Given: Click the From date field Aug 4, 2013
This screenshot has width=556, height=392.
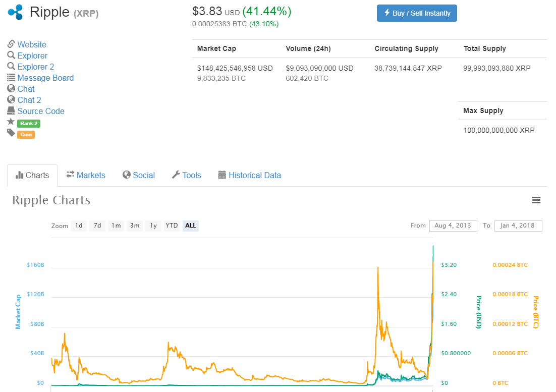Looking at the screenshot, I should point(453,226).
